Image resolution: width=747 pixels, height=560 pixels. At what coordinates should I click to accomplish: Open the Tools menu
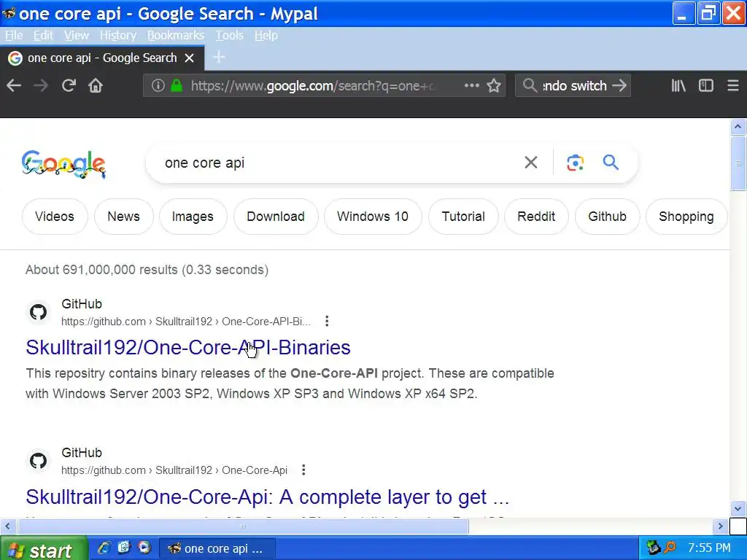pyautogui.click(x=229, y=35)
